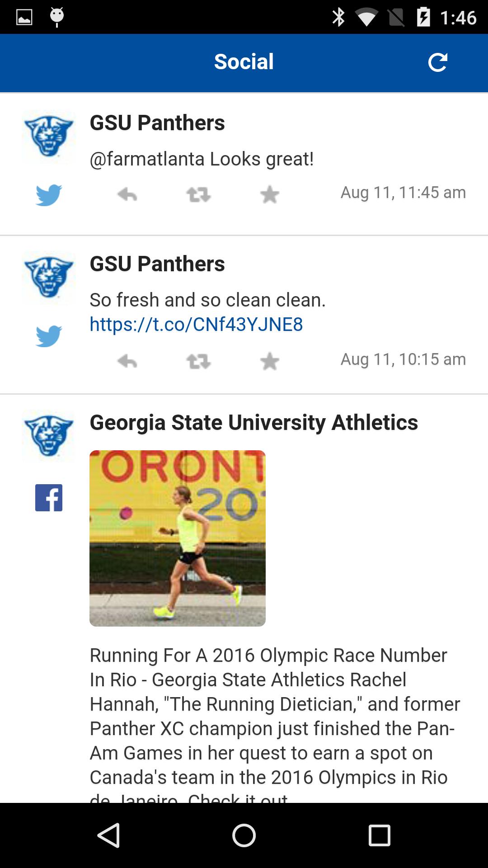Retweet the @farmatlanta Looks great tweet

point(198,195)
